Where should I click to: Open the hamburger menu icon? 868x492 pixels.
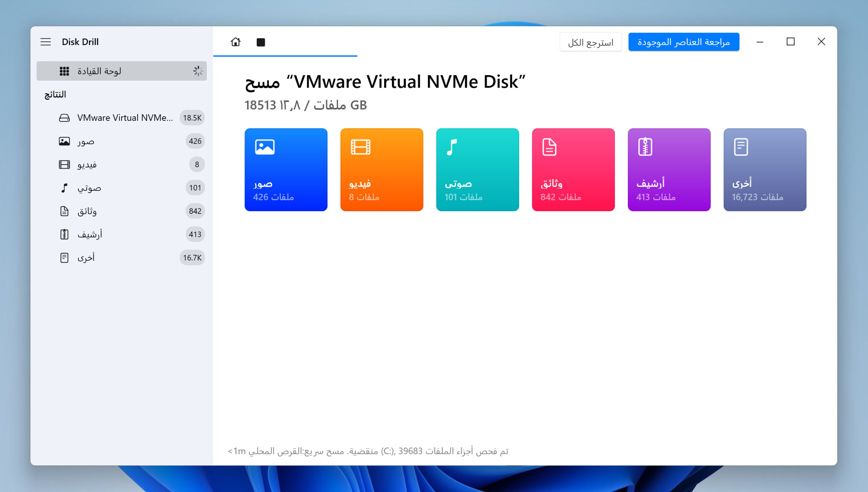point(45,42)
